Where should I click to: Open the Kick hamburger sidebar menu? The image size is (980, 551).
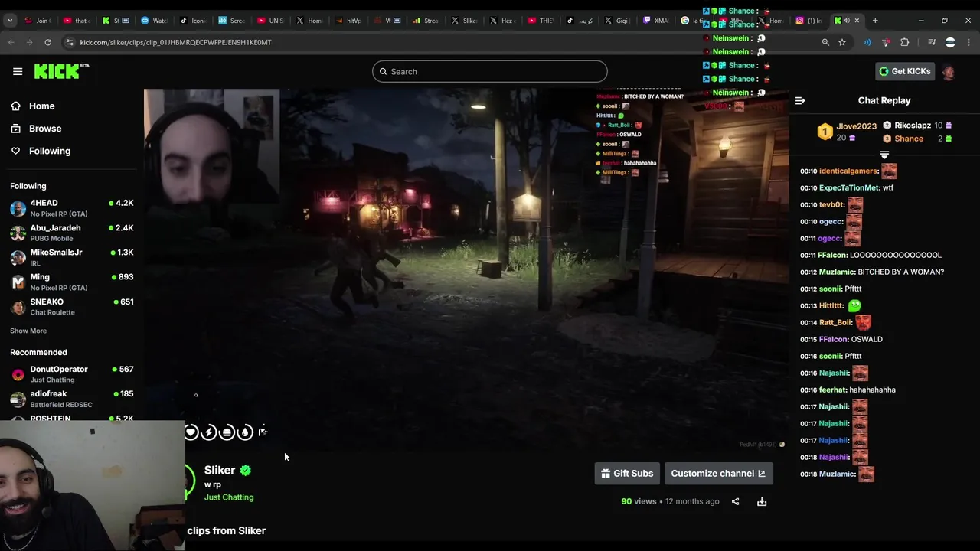click(18, 71)
